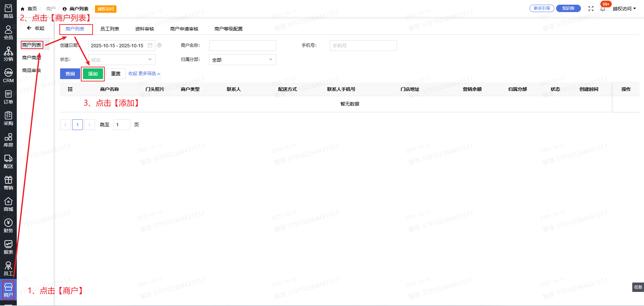Open the 配送 delivery truck icon

pos(8,162)
